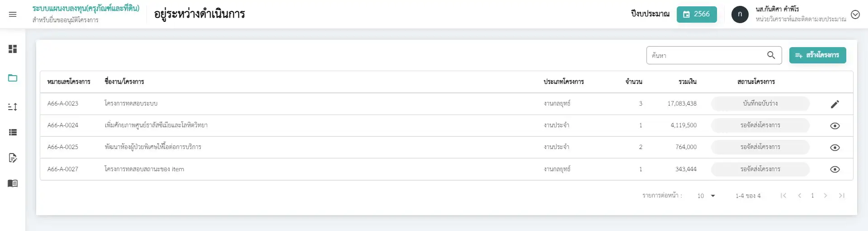
Task: Click the search magnifier icon
Action: click(x=771, y=55)
